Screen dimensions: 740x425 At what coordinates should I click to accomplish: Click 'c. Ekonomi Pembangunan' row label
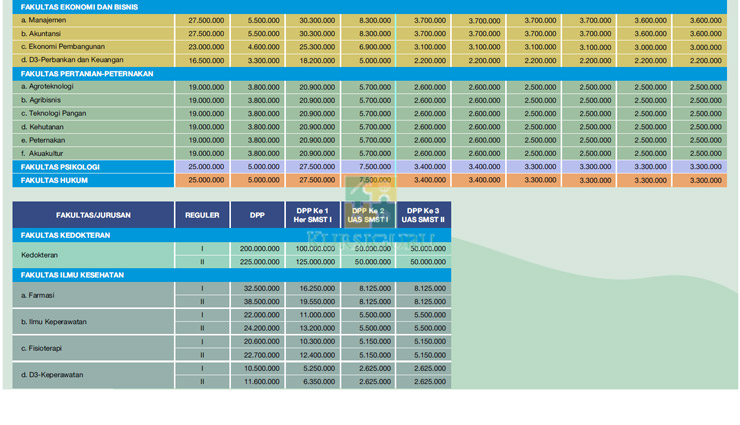point(63,47)
